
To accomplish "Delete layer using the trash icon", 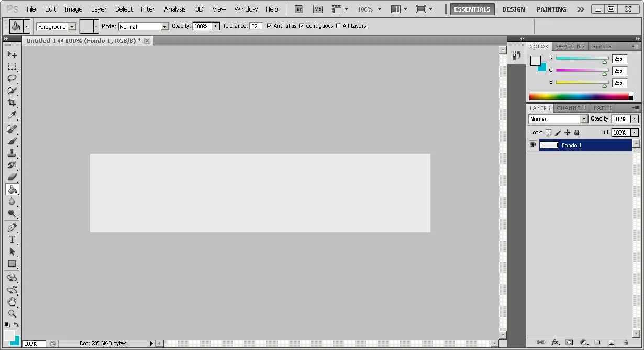I will click(x=626, y=342).
